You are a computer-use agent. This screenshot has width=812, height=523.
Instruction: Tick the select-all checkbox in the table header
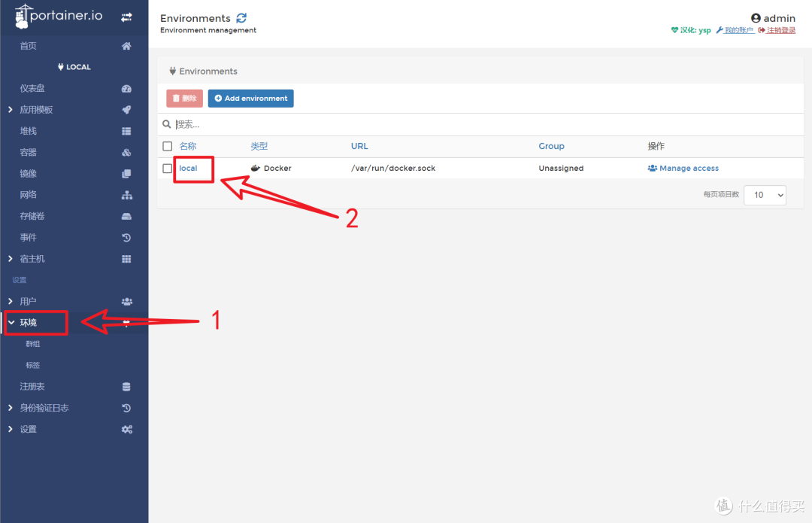(168, 147)
